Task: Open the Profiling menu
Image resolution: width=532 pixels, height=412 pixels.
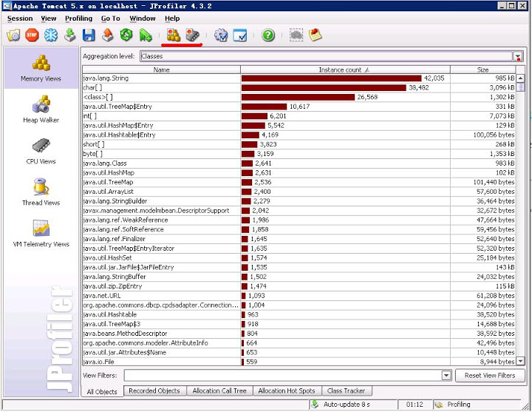Action: pos(78,18)
